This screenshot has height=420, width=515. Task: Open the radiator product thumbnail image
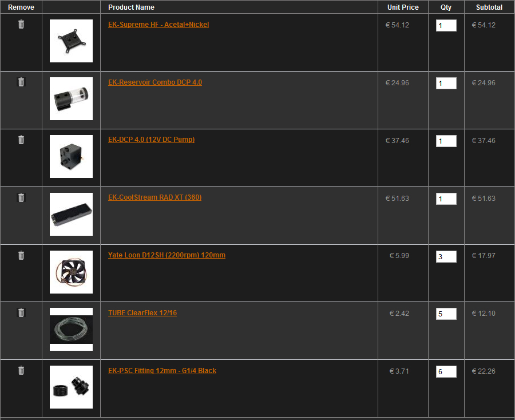pos(72,215)
